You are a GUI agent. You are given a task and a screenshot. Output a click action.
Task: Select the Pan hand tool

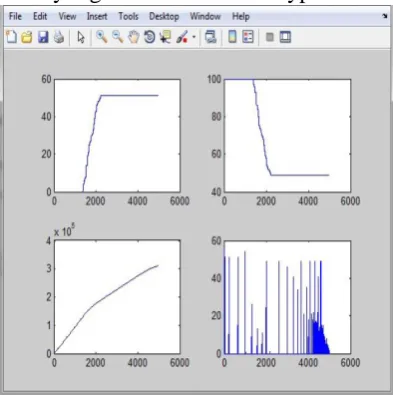134,37
